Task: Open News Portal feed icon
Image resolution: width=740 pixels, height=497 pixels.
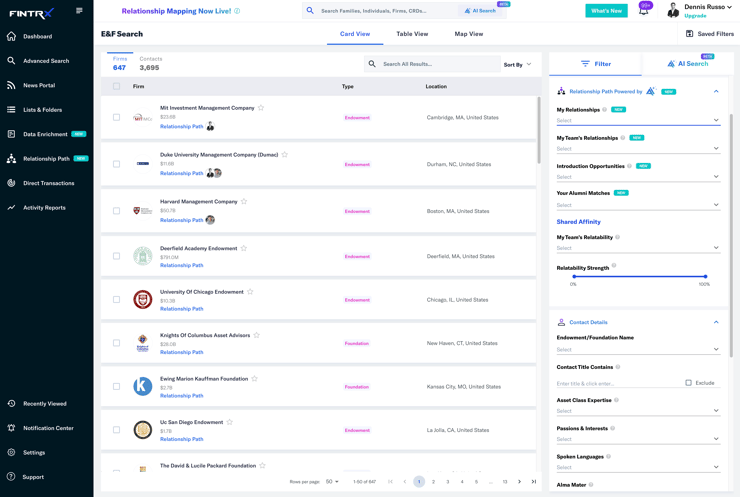Action: [x=11, y=85]
